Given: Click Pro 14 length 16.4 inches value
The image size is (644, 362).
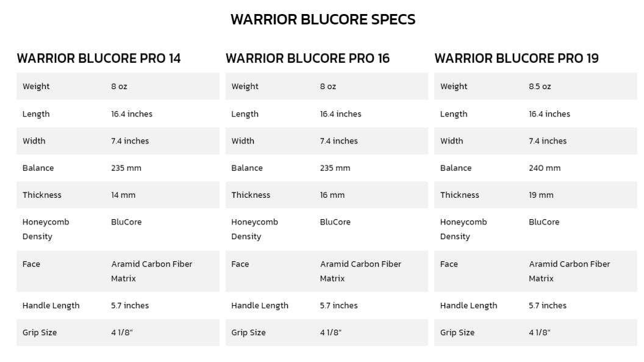Looking at the screenshot, I should (x=132, y=114).
